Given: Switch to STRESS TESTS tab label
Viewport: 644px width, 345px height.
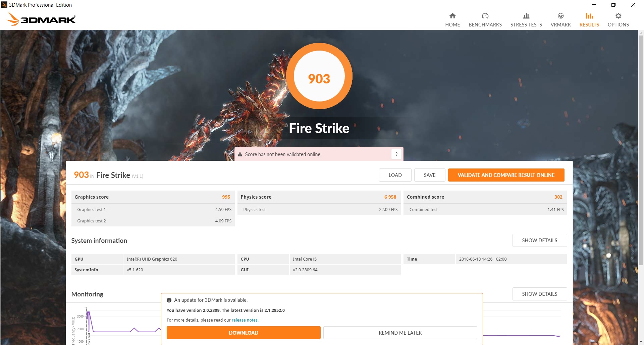Looking at the screenshot, I should 526,25.
